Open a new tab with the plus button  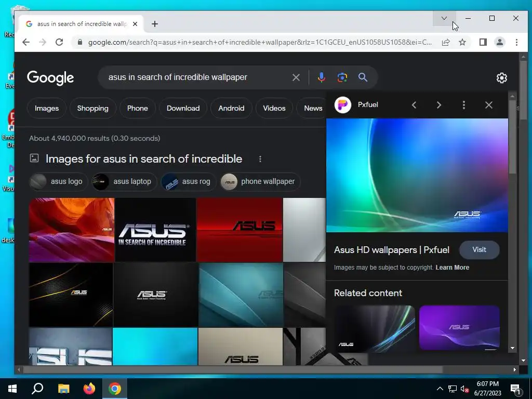pos(155,24)
